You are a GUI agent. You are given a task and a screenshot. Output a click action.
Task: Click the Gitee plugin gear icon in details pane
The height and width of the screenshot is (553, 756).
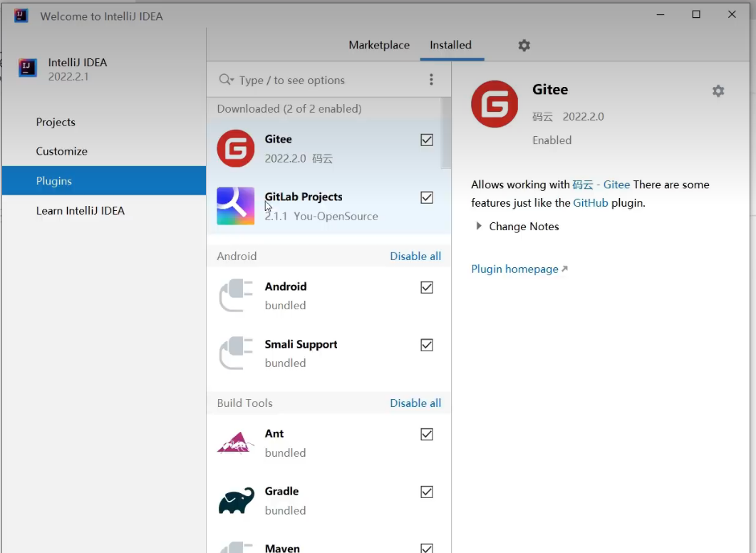point(718,91)
